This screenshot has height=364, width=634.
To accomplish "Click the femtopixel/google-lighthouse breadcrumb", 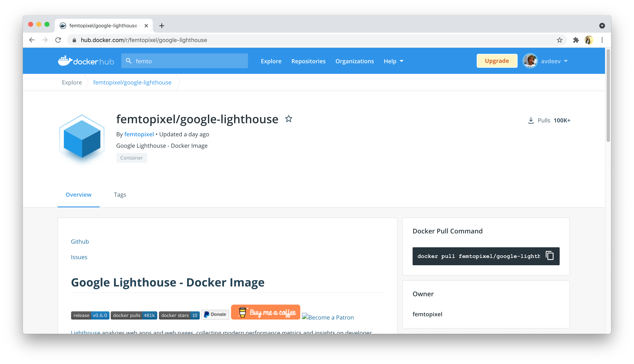I will [x=132, y=82].
